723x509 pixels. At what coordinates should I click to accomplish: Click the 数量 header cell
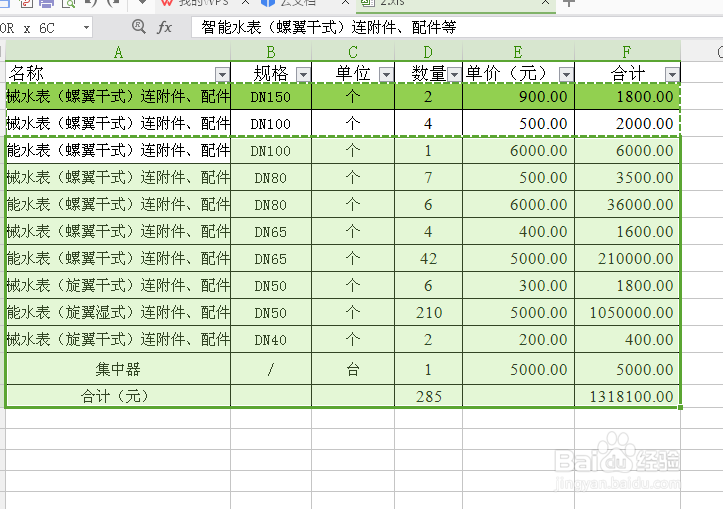coord(428,73)
